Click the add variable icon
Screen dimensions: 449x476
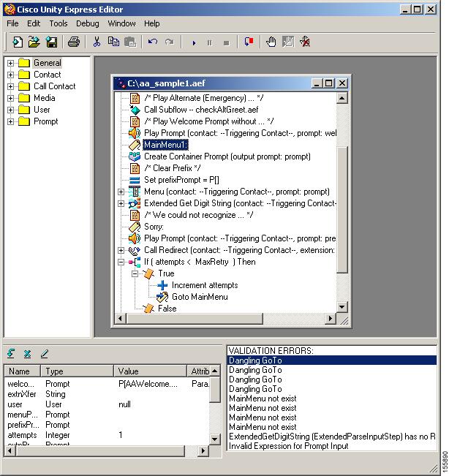(11, 353)
